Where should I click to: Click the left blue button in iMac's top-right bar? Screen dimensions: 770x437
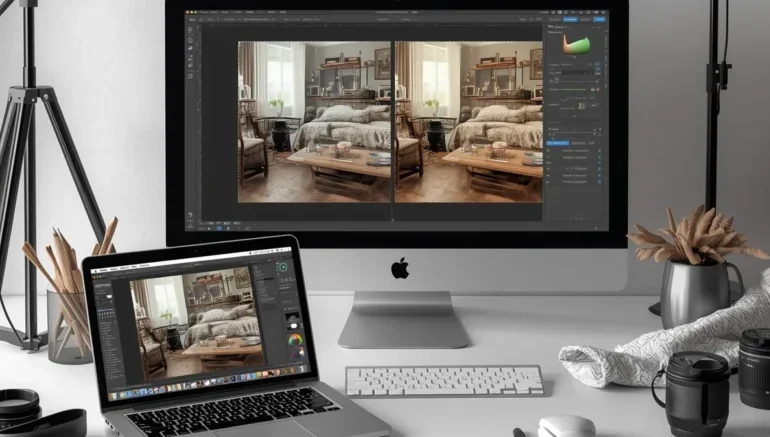coord(571,18)
